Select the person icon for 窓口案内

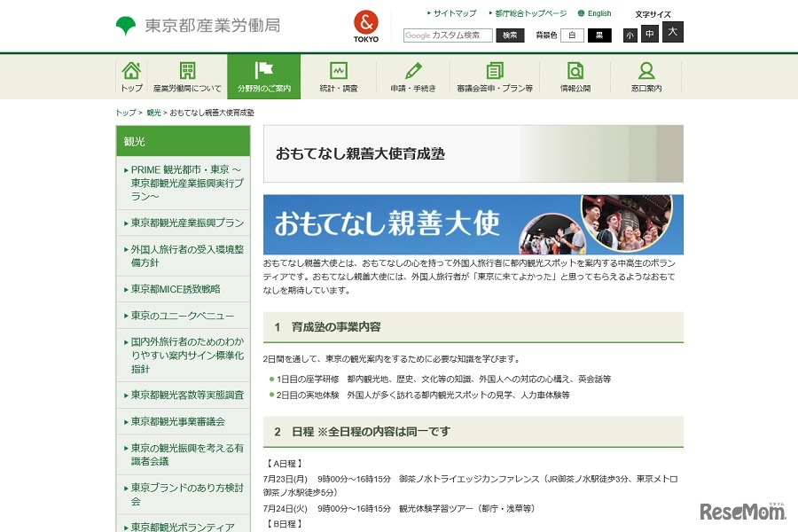pos(645,69)
